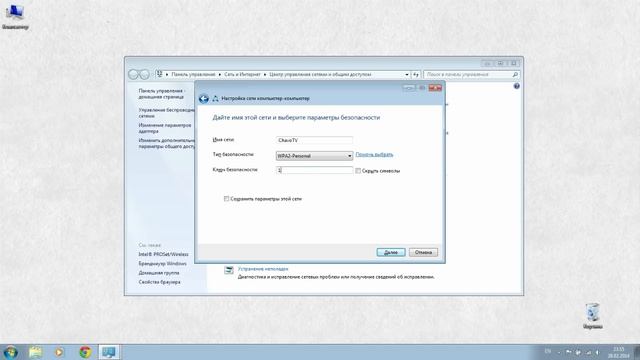Viewport: 640px width, 360px height.
Task: Click the Control Panel forward navigation arrow
Action: (144, 75)
